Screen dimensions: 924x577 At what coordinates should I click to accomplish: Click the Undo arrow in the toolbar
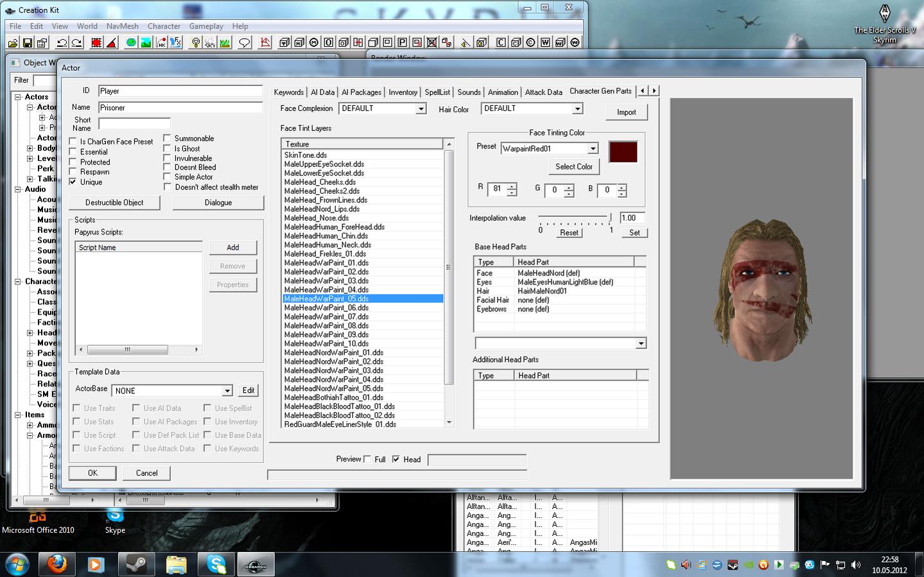pos(62,43)
